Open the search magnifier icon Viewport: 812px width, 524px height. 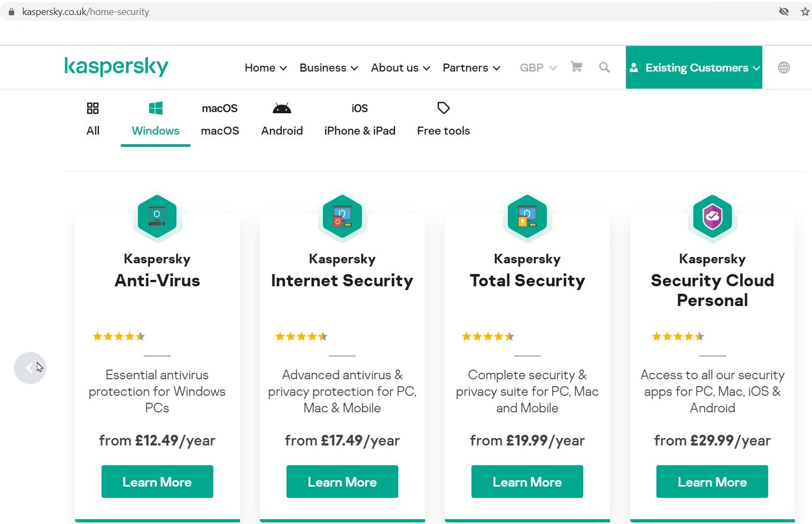[x=605, y=67]
